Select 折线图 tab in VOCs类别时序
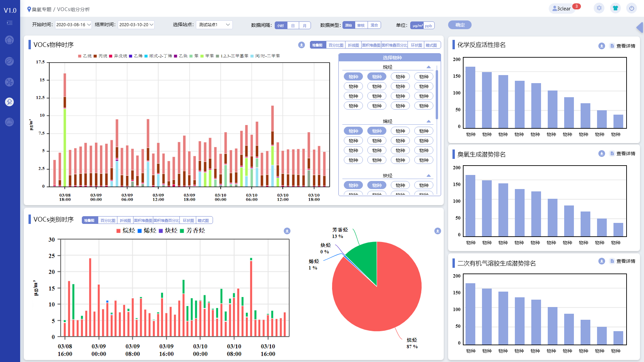The height and width of the screenshot is (362, 644). pyautogui.click(x=125, y=221)
